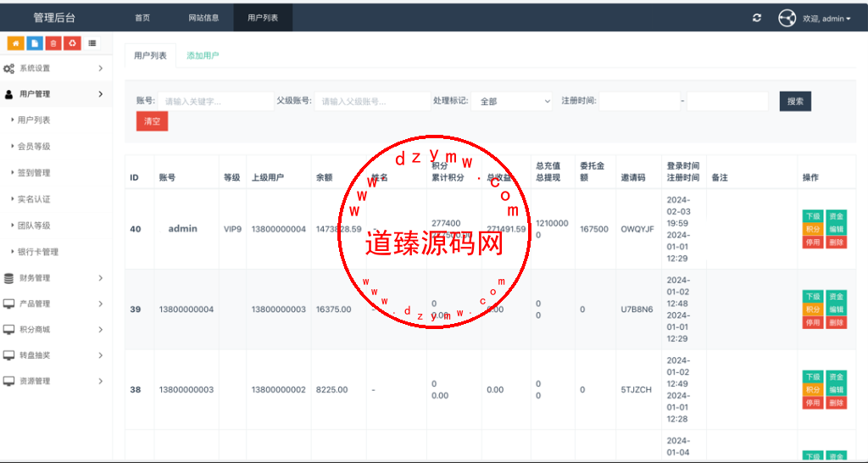
Task: Click invite code U7B8N6 cell
Action: pos(637,310)
